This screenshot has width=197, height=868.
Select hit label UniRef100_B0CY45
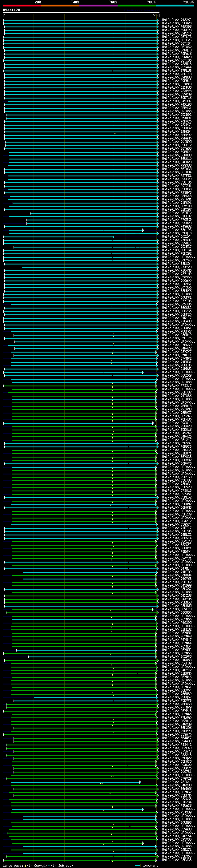pyautogui.click(x=177, y=260)
